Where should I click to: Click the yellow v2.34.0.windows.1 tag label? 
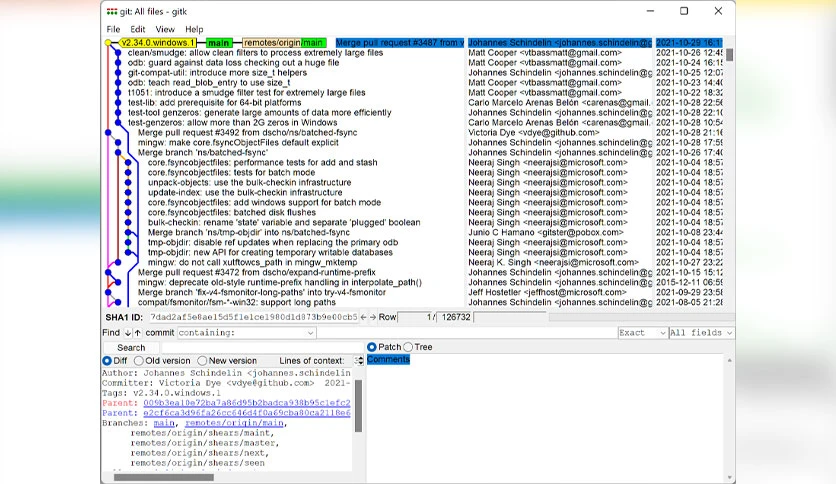(x=157, y=43)
